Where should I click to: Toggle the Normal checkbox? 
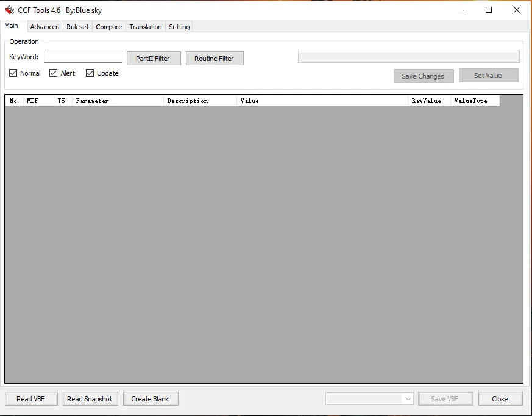[13, 73]
